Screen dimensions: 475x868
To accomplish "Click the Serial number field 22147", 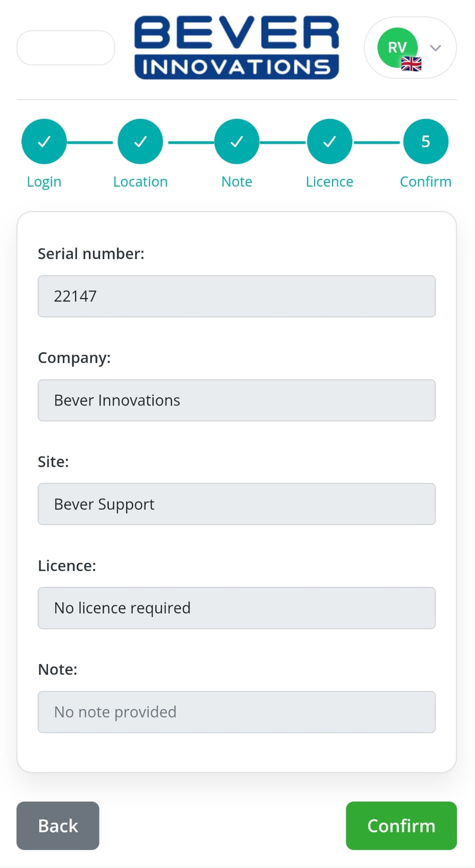I will tap(236, 296).
